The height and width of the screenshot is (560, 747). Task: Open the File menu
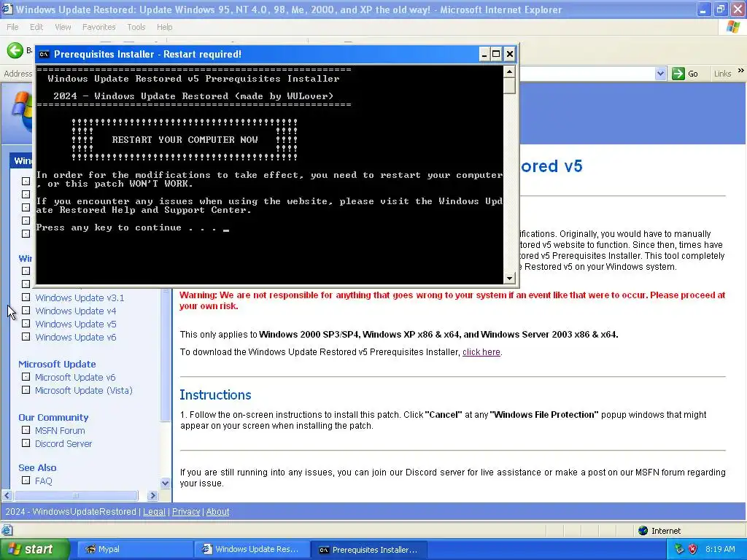point(12,27)
